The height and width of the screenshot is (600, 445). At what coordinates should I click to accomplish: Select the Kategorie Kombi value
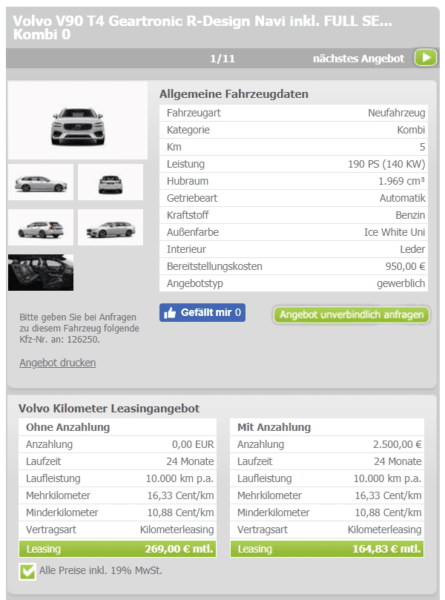[411, 130]
